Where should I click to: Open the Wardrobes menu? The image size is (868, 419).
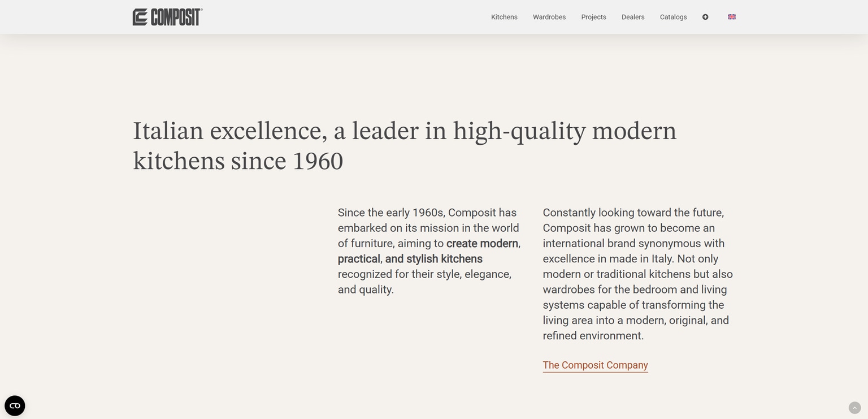coord(549,17)
